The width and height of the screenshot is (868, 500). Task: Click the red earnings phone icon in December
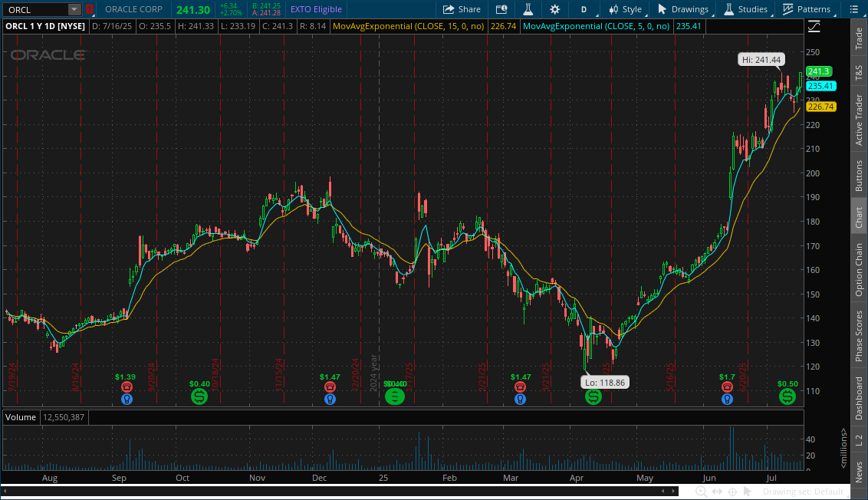[x=330, y=387]
